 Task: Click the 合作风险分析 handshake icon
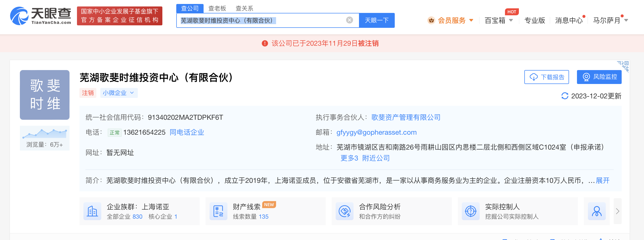[344, 211]
